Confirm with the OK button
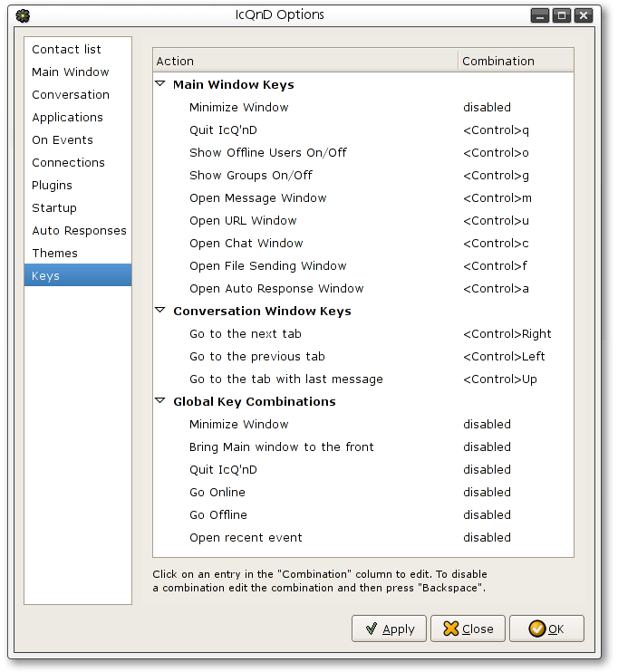 546,629
